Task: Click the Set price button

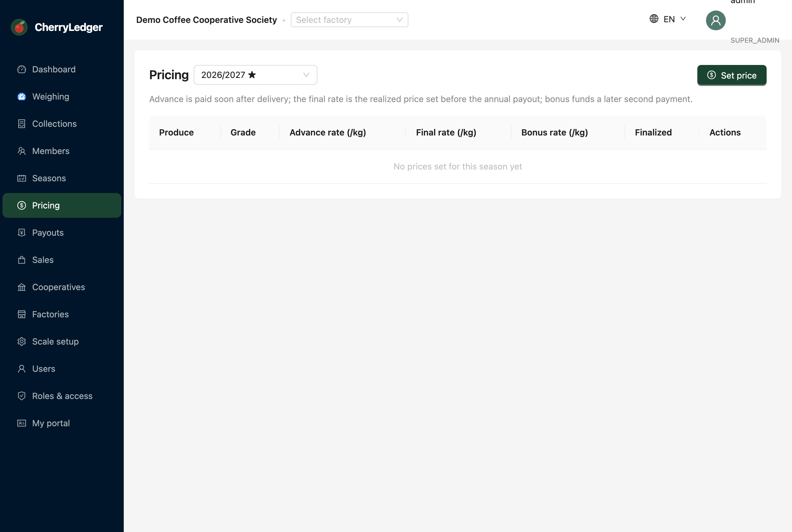Action: coord(732,75)
